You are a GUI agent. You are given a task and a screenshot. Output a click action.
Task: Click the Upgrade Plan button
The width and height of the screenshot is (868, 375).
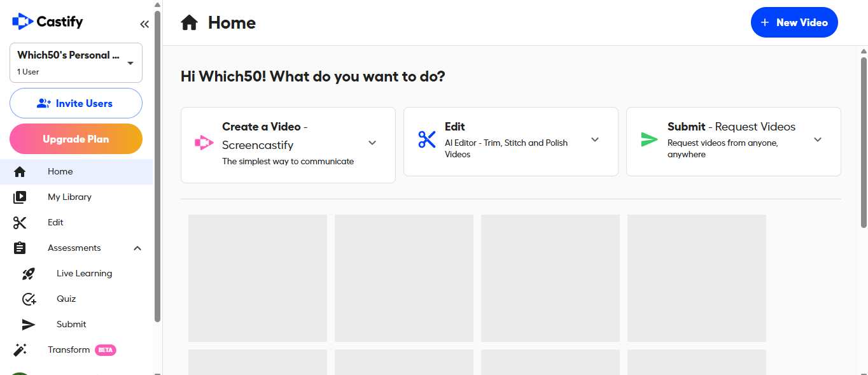tap(76, 139)
